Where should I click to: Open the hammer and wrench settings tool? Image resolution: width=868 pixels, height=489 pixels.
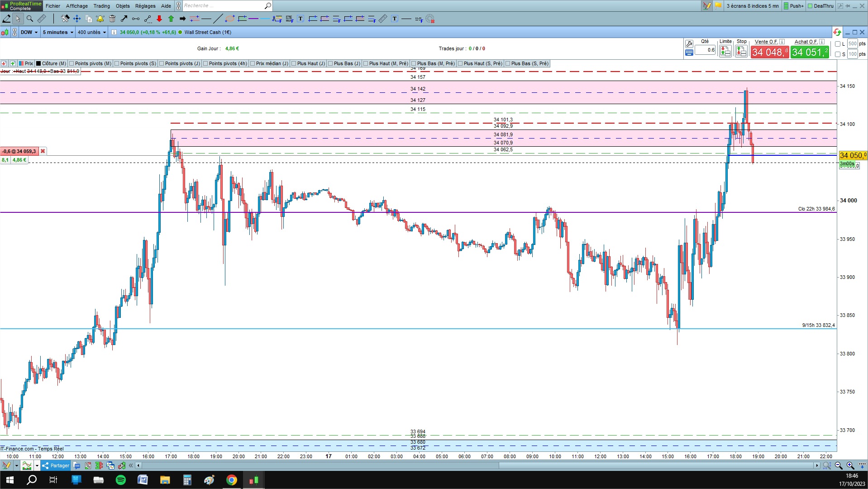(65, 19)
